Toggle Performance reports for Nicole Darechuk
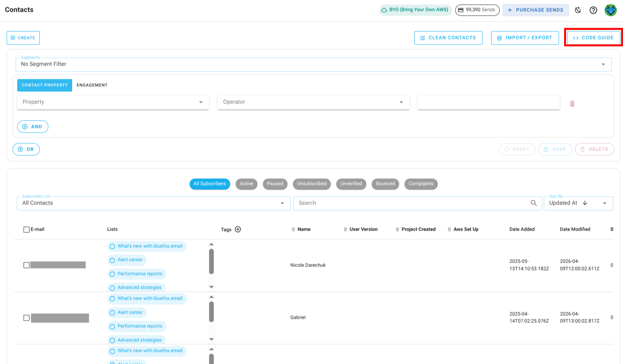The height and width of the screenshot is (364, 623). click(137, 274)
